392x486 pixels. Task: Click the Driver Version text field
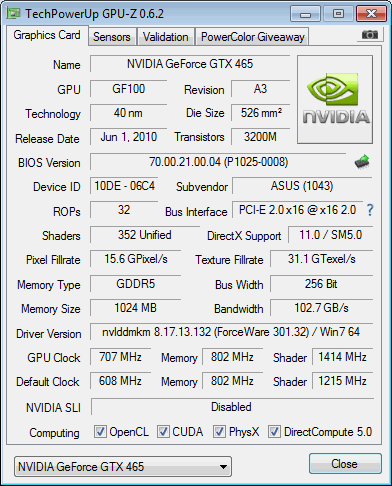pyautogui.click(x=231, y=332)
